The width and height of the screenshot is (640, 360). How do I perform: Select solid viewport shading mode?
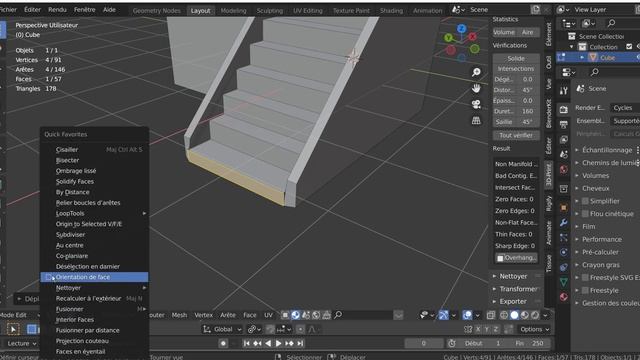click(514, 315)
